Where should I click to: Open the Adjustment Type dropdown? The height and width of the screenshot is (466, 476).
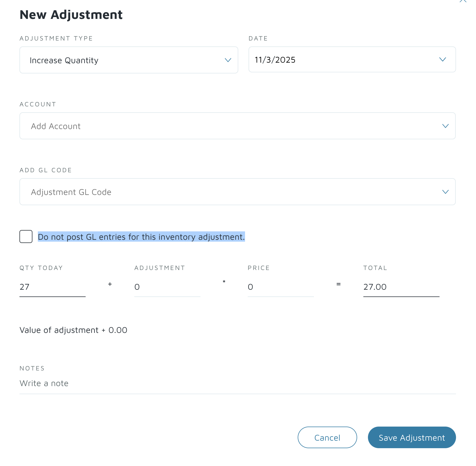pos(129,60)
